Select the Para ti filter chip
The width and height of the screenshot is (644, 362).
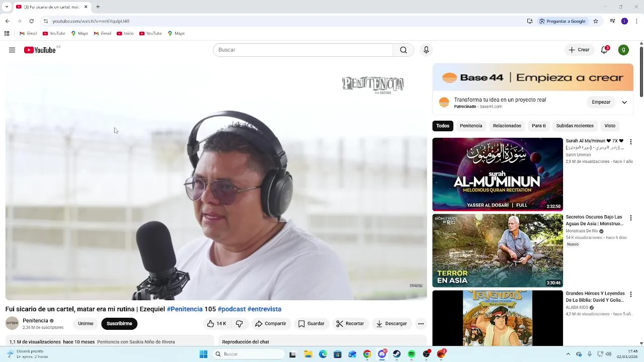coord(539,126)
